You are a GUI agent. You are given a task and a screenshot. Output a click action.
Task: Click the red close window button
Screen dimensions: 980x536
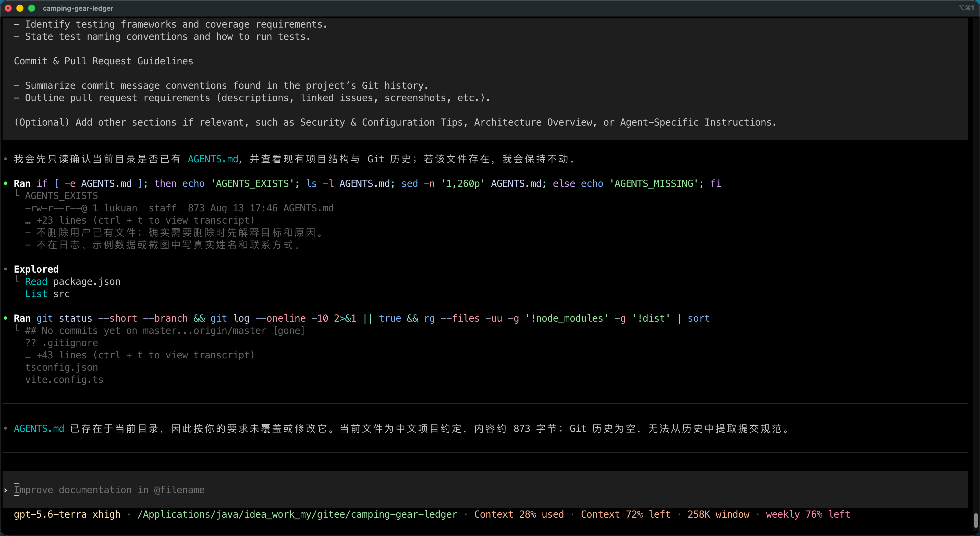[8, 8]
